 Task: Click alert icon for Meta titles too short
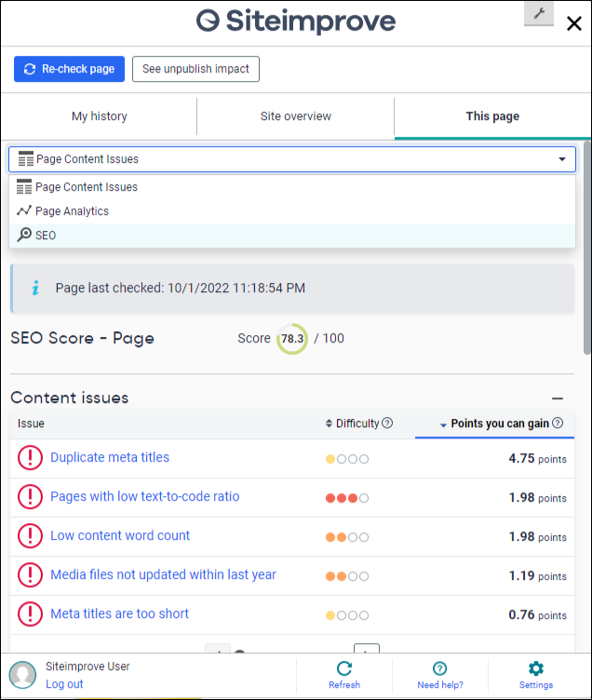pos(30,613)
